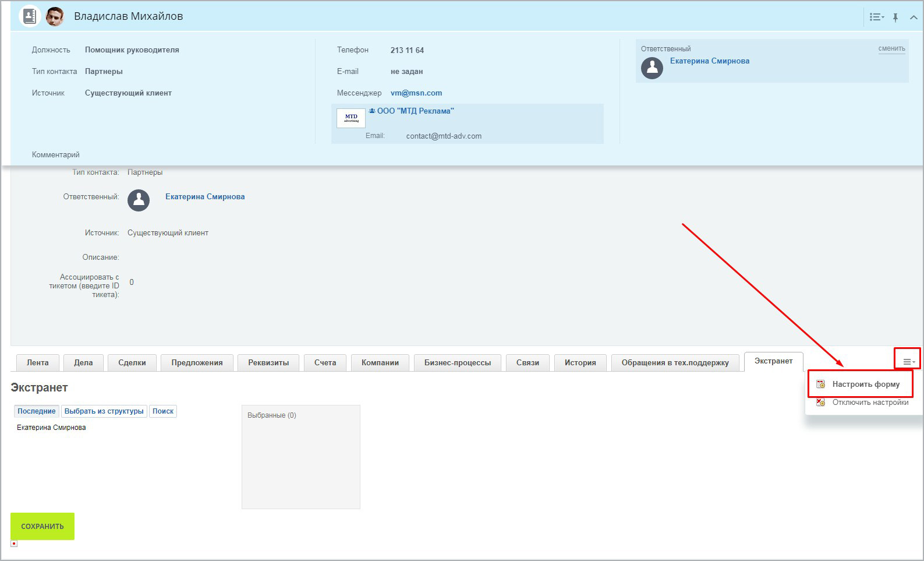Click Владислав Михайлов's profile photo
Viewport: 924px width, 561px height.
point(55,16)
